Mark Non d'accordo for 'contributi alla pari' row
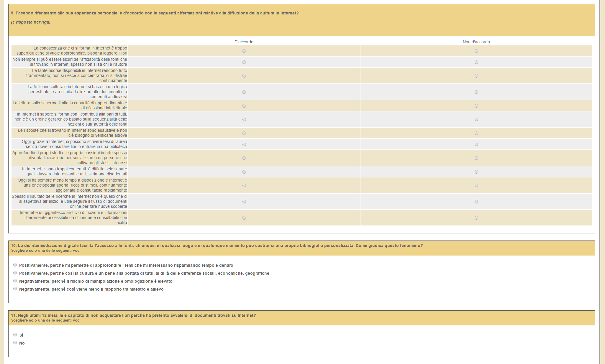Image resolution: width=605 pixels, height=364 pixels. tap(476, 119)
